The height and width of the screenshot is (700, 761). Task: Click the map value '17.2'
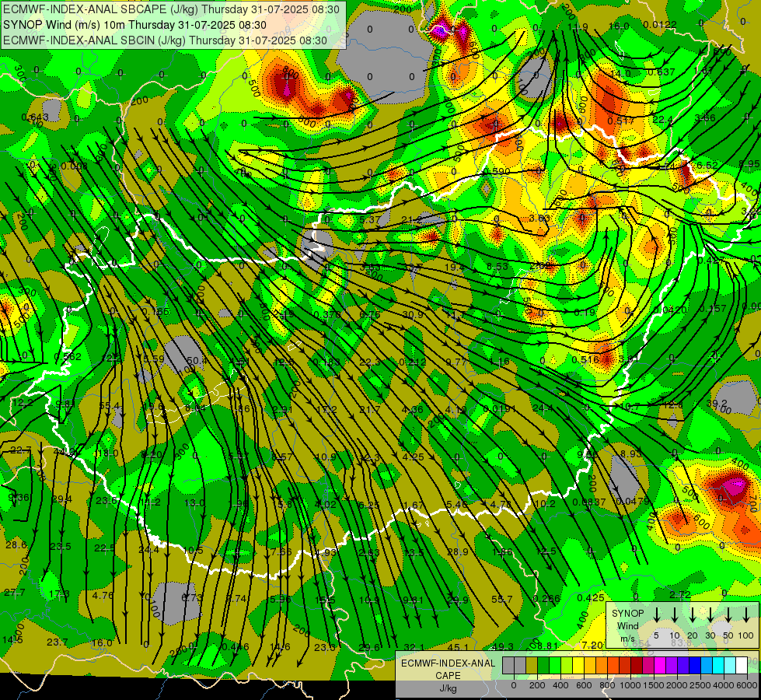click(326, 410)
